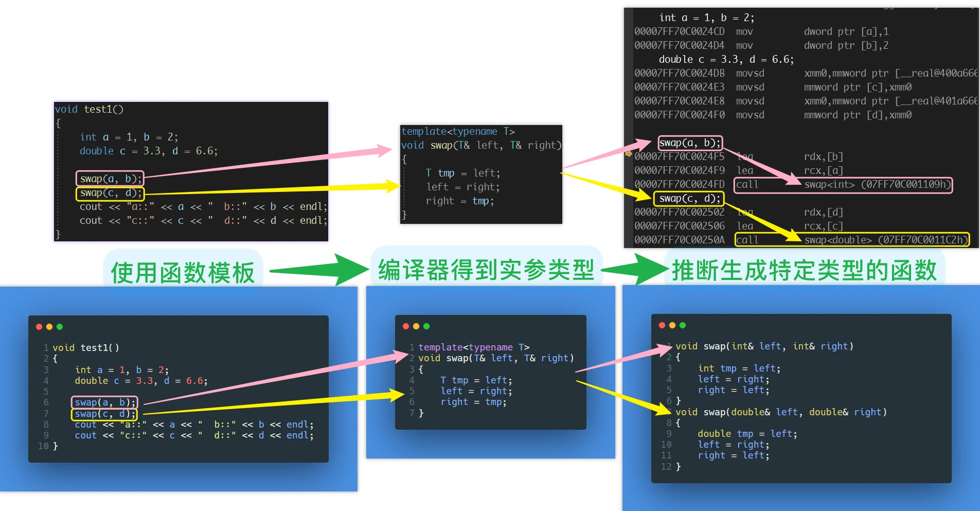The height and width of the screenshot is (511, 980).
Task: Click line number 10 in the numbered test1 snippet
Action: click(x=43, y=446)
